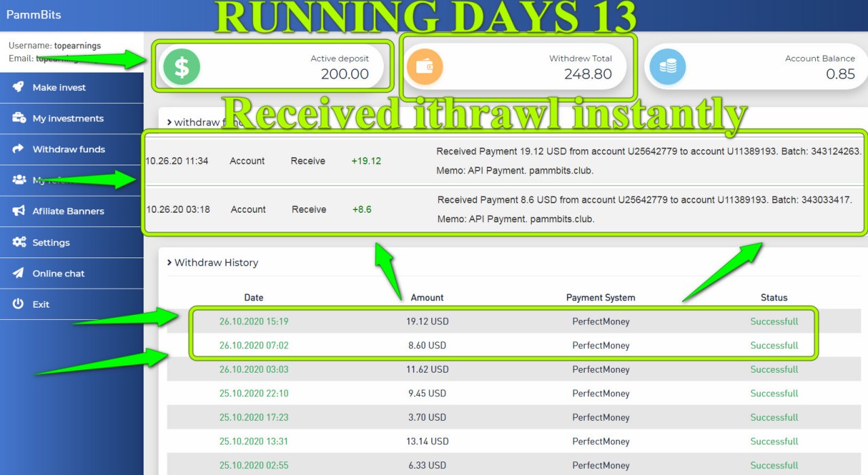The height and width of the screenshot is (475, 868).
Task: Click the Status column header
Action: coord(774,297)
